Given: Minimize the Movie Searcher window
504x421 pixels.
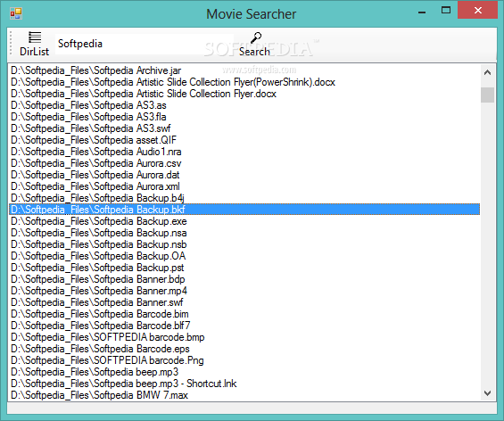Looking at the screenshot, I should [422, 12].
